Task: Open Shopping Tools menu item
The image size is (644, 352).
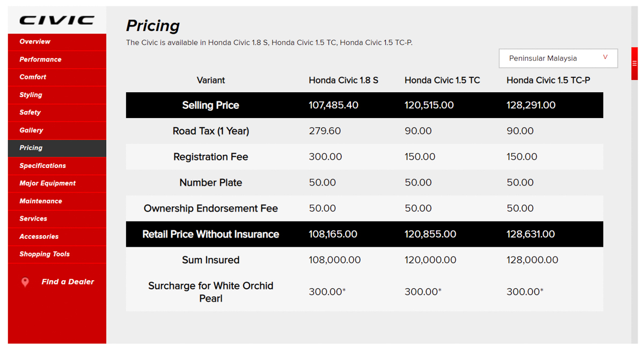Action: (45, 254)
